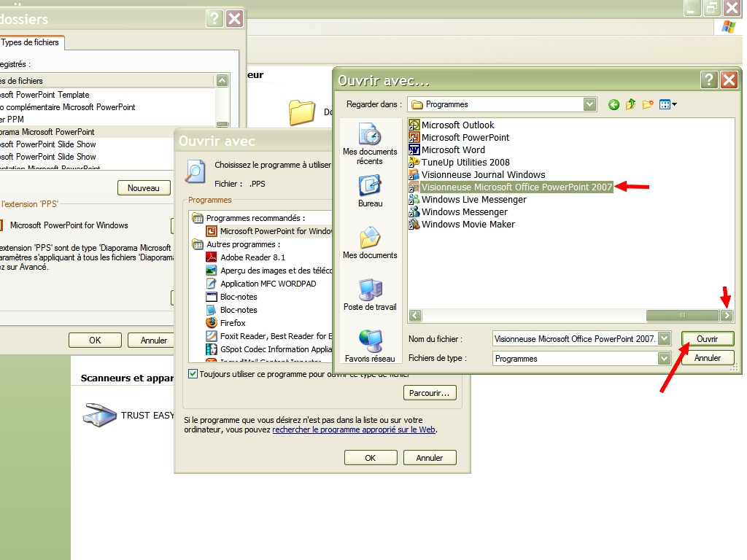Expand Fichiers de type dropdown
This screenshot has height=560, width=747.
[664, 358]
